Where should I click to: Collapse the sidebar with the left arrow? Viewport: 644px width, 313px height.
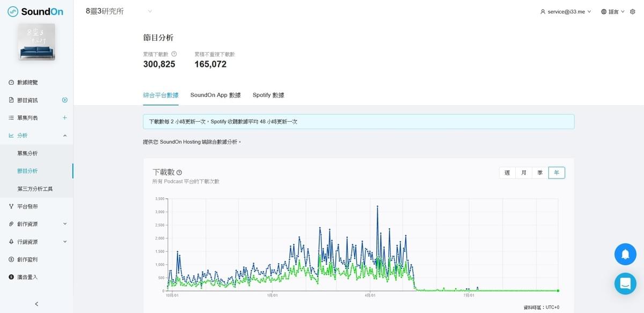coord(36,304)
